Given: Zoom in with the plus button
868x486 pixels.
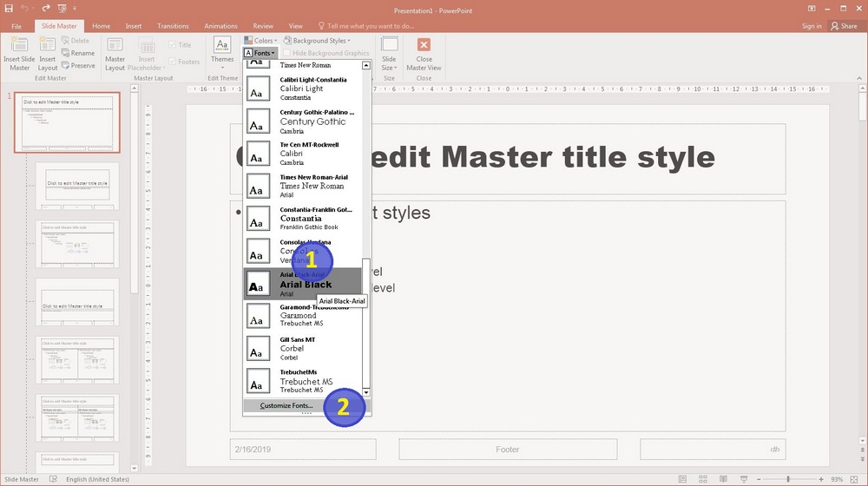Looking at the screenshot, I should [x=821, y=479].
